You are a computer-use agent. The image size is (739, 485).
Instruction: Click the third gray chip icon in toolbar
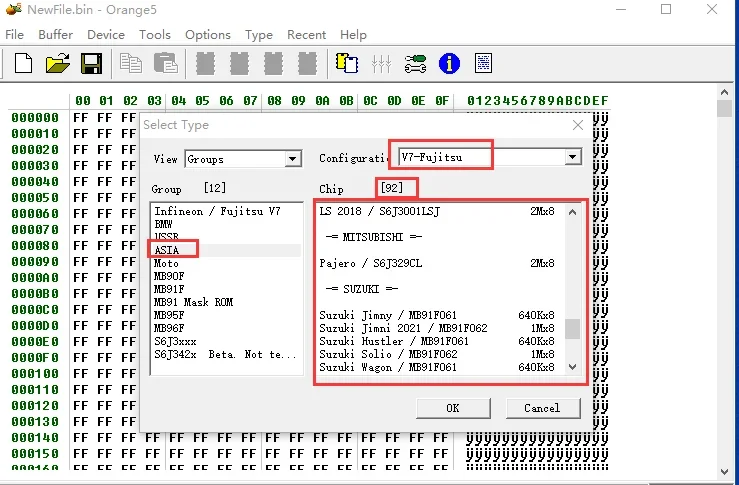coord(273,63)
